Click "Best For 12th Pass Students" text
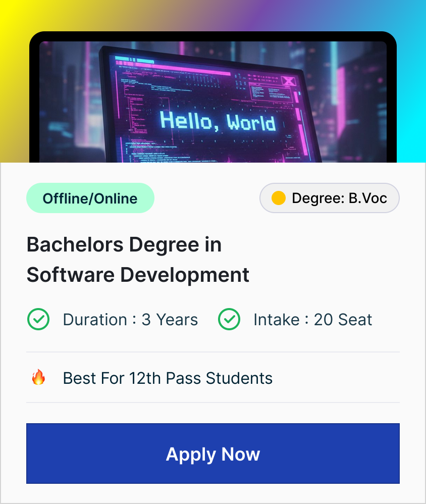 click(x=168, y=378)
